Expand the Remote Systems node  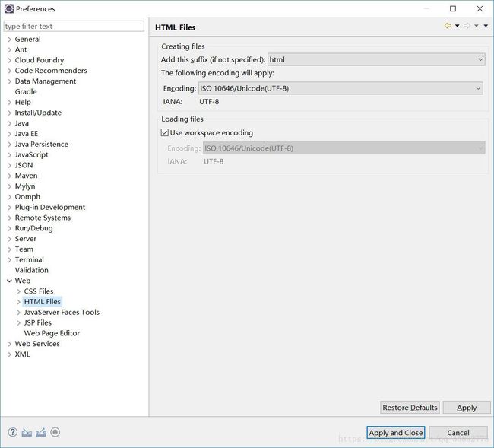tap(9, 218)
